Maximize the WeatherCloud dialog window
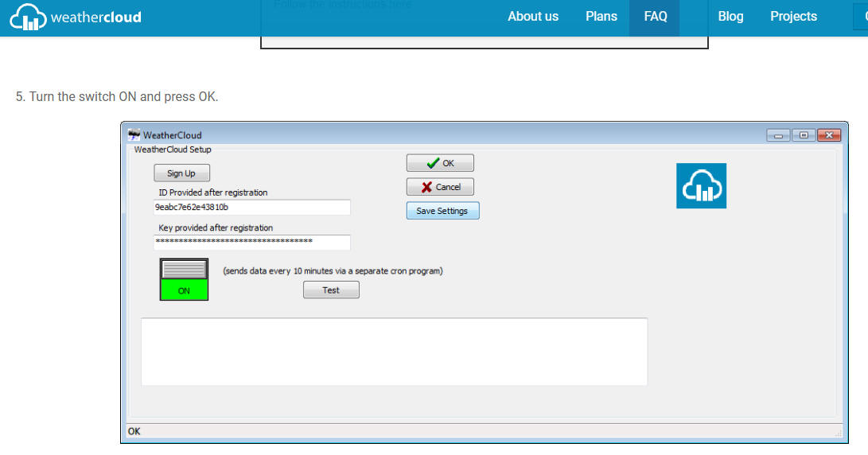Screen dimensions: 868x455 (x=804, y=135)
